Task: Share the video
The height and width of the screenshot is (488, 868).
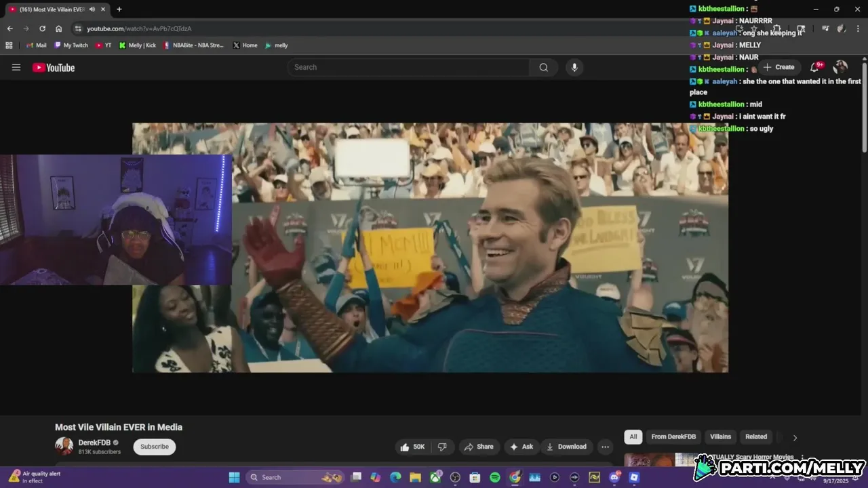Action: click(479, 447)
